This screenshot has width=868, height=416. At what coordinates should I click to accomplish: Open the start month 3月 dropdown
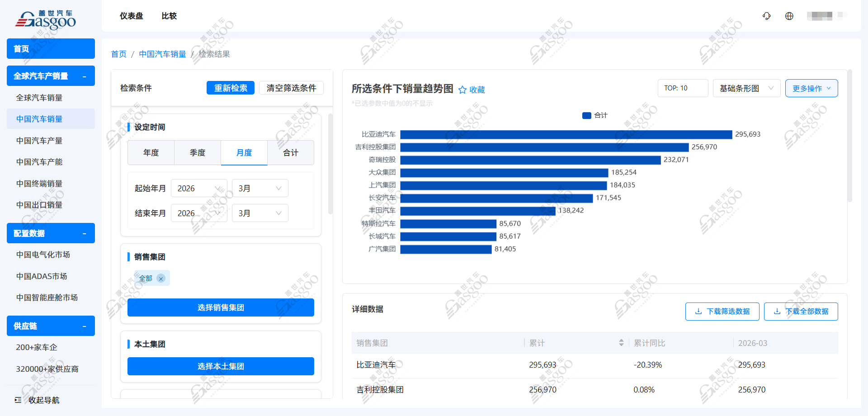pyautogui.click(x=259, y=189)
